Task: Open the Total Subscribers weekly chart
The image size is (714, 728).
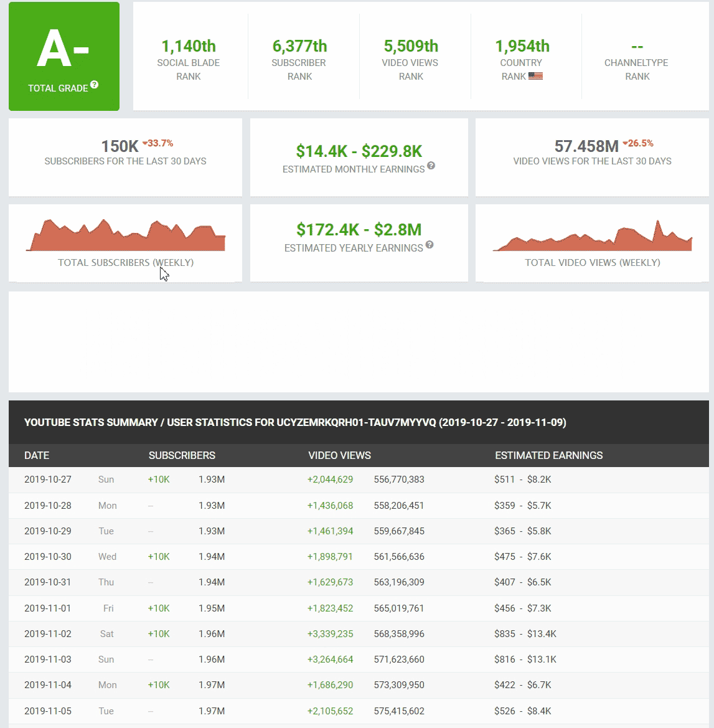Action: 126,236
